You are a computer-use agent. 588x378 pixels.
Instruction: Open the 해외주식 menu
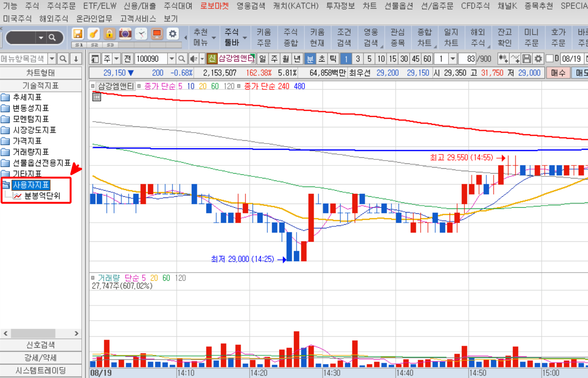point(54,19)
